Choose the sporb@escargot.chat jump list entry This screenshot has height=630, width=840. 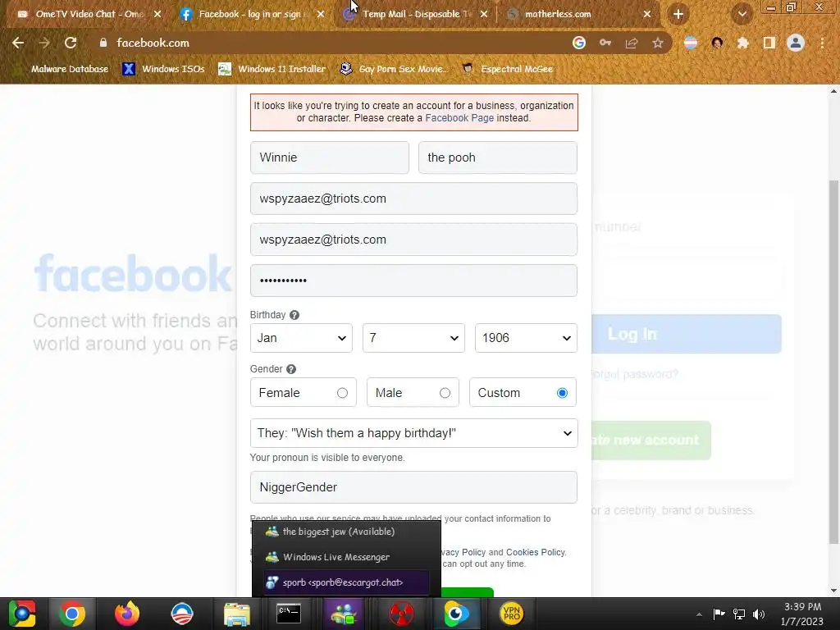(346, 582)
